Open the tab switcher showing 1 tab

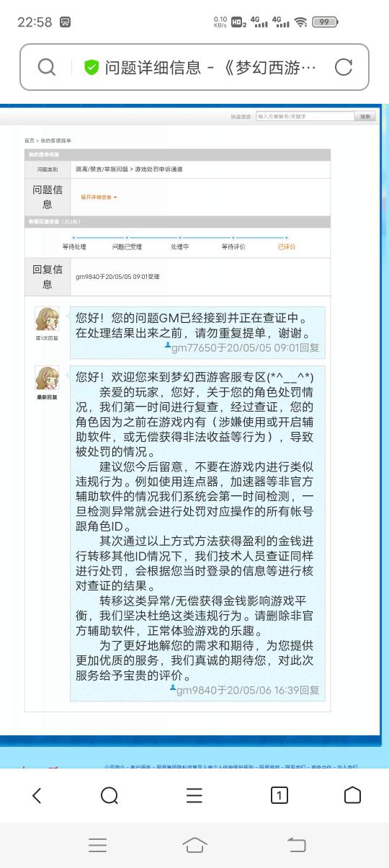[279, 794]
